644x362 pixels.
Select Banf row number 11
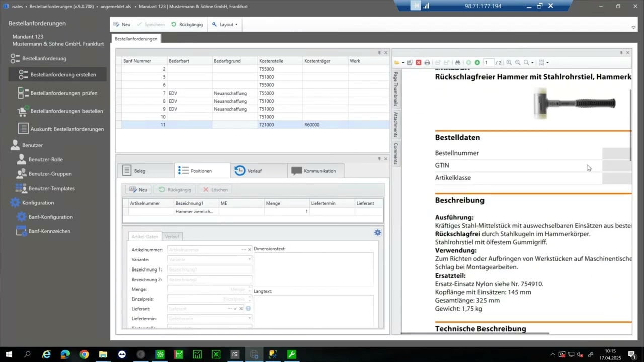click(x=253, y=125)
